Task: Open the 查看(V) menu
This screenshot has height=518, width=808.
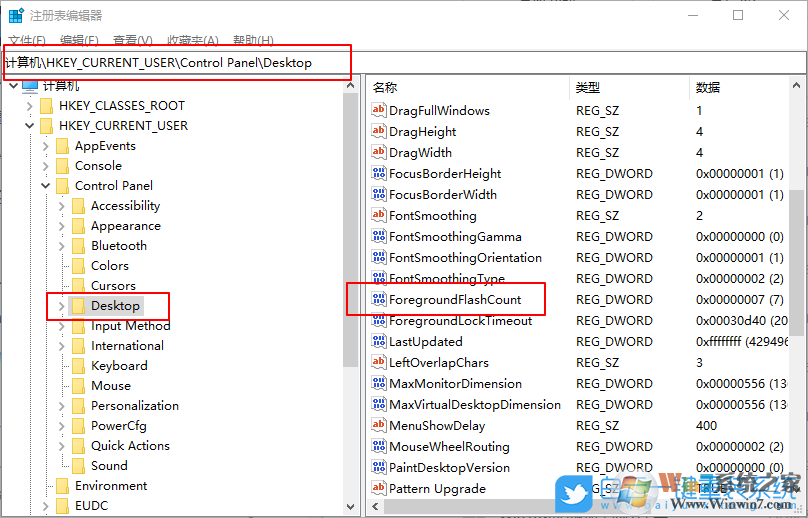Action: point(133,40)
